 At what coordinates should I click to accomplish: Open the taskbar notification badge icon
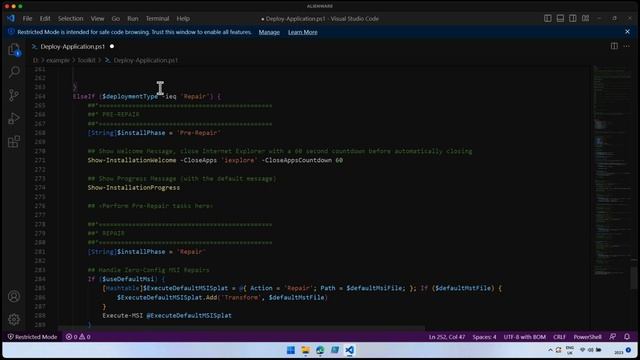pos(629,350)
